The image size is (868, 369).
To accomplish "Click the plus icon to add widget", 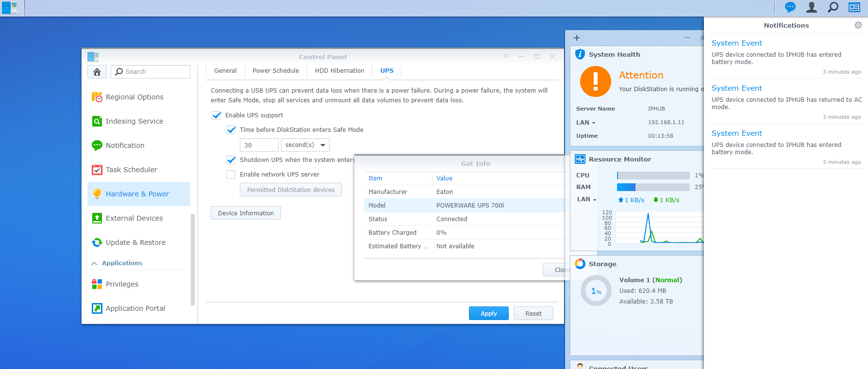I will pos(577,38).
